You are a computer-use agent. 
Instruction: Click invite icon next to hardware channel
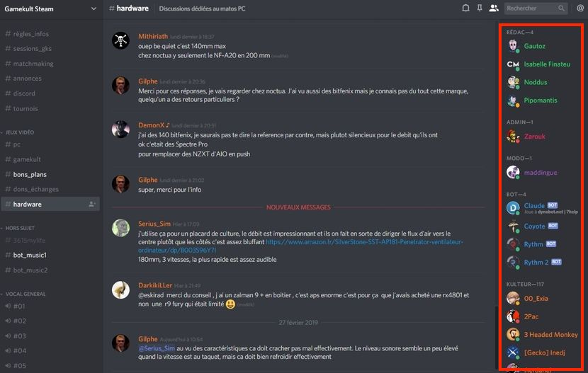point(92,204)
